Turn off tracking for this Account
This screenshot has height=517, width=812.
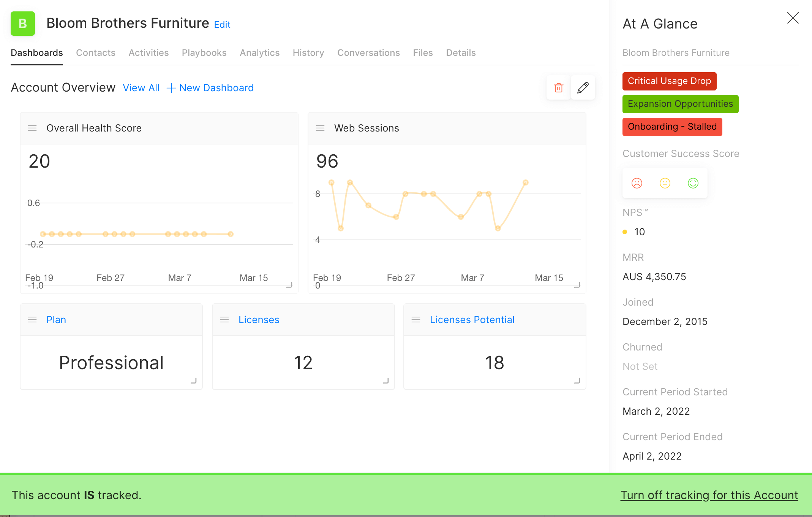[709, 495]
